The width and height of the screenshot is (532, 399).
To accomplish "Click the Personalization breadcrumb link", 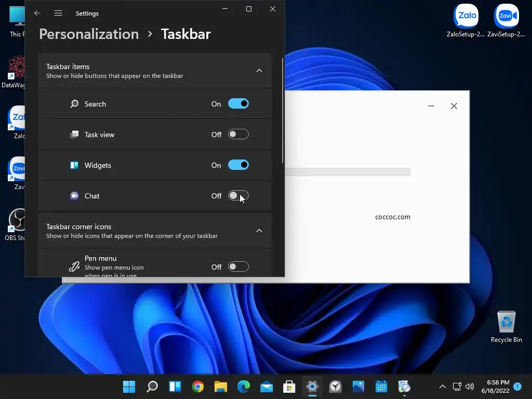I will coord(89,34).
